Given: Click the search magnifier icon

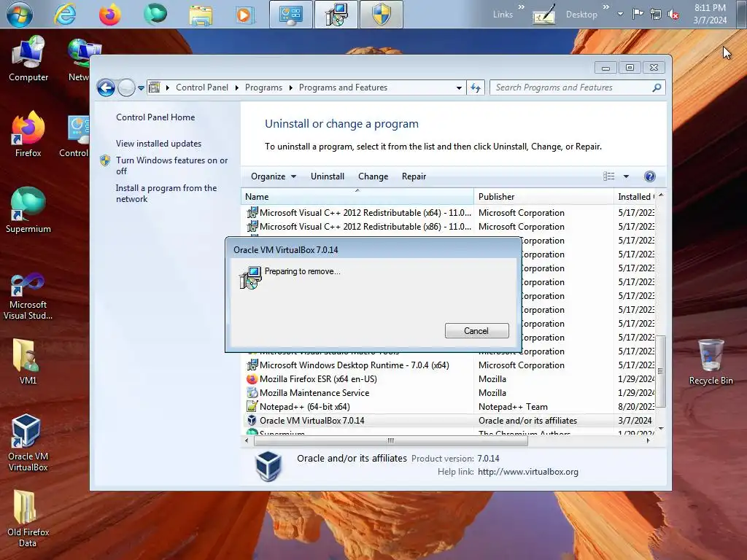Looking at the screenshot, I should 657,87.
